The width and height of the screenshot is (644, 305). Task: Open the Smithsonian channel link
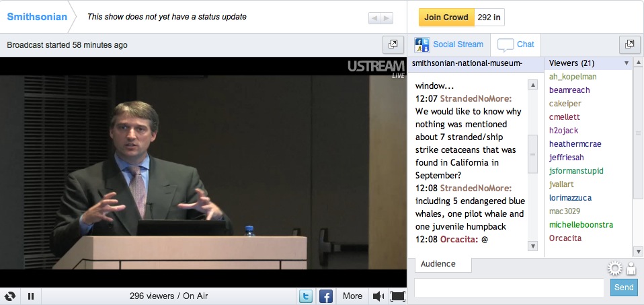click(x=37, y=17)
